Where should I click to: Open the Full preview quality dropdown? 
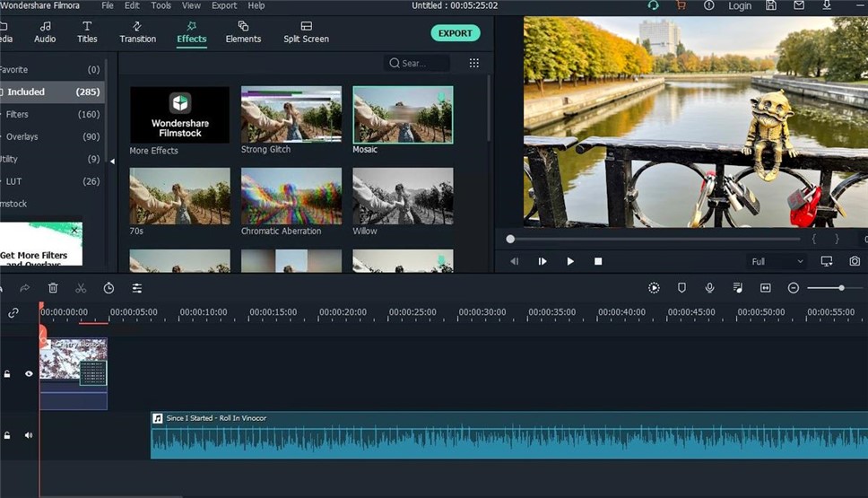pos(777,261)
